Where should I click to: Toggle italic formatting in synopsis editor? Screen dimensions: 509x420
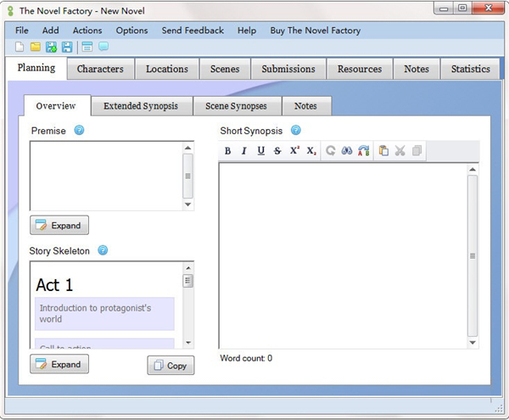pyautogui.click(x=243, y=151)
